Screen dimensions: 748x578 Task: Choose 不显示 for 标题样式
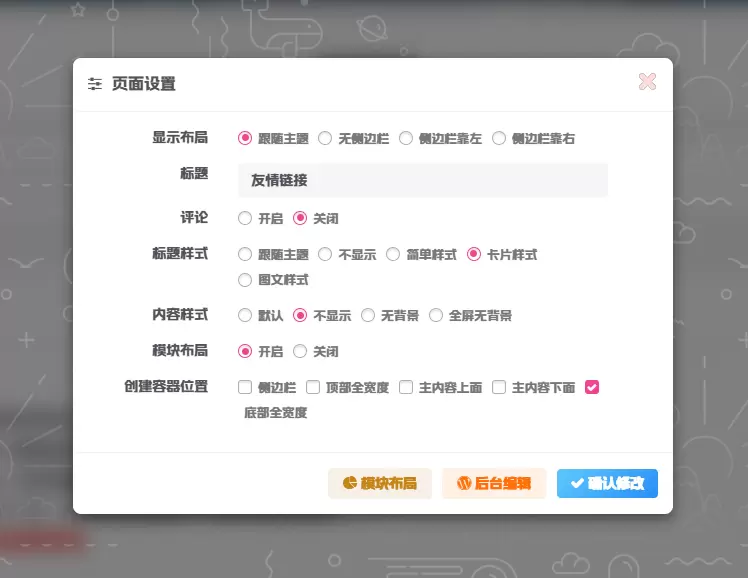325,254
